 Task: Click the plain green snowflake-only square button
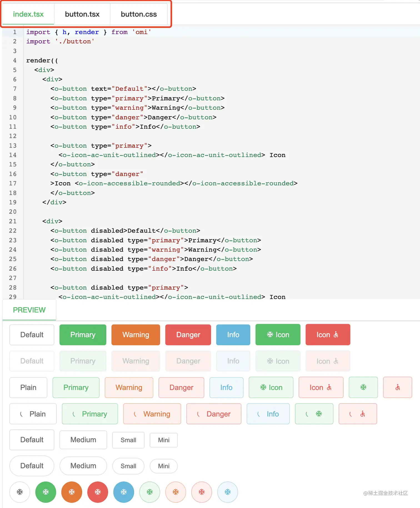pyautogui.click(x=363, y=387)
